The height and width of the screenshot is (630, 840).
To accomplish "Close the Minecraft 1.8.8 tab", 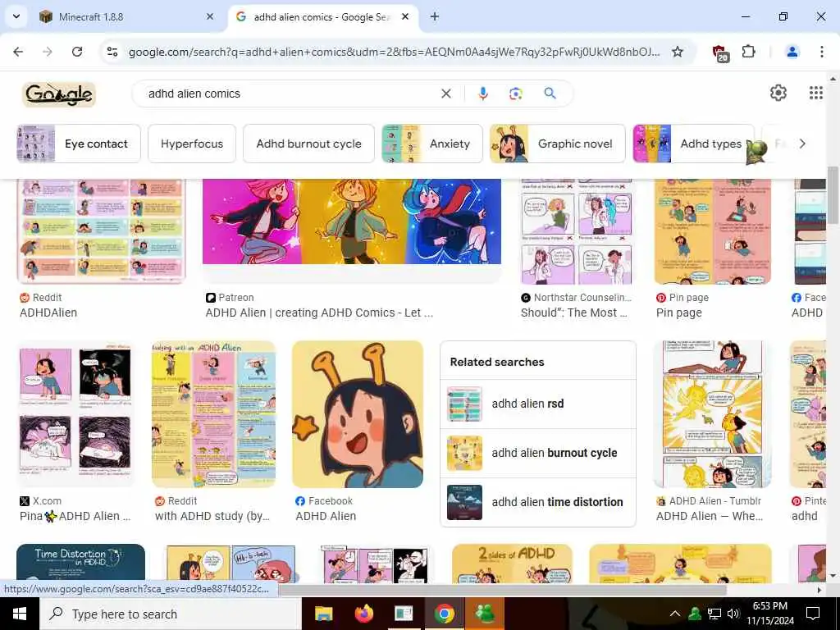I will click(x=210, y=16).
